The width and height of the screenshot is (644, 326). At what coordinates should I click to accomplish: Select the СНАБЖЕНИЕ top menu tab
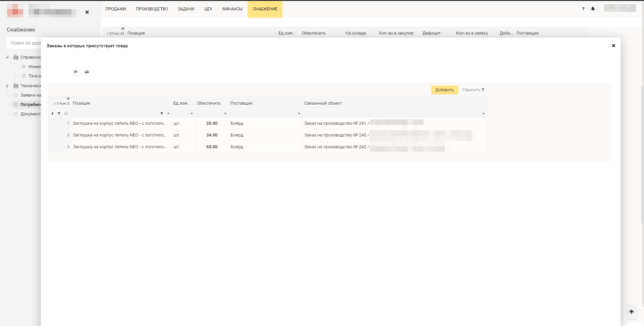pyautogui.click(x=265, y=9)
